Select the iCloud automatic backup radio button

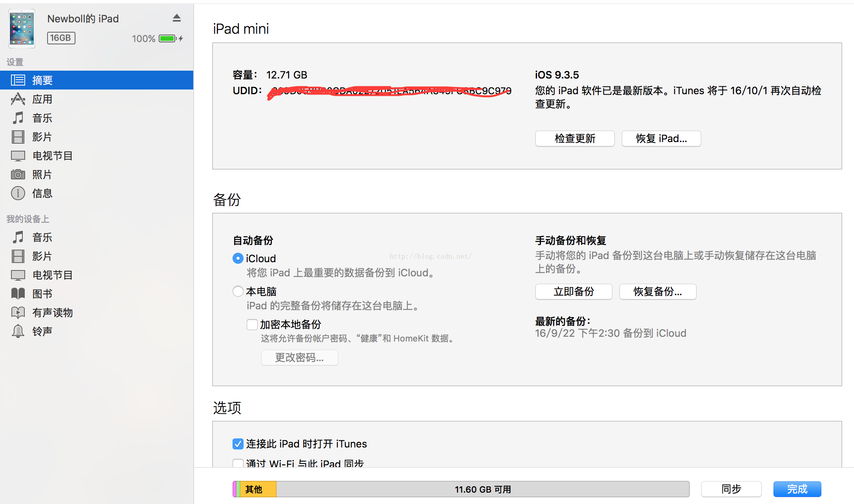(x=238, y=258)
